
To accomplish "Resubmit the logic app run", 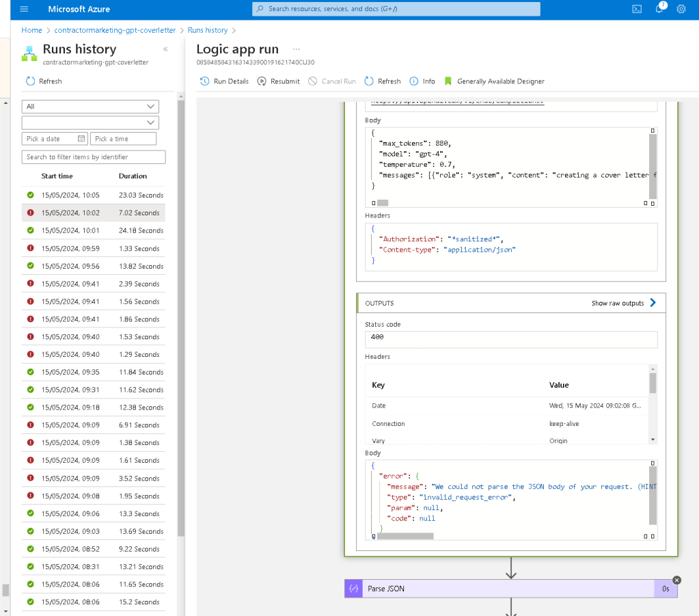I will (279, 81).
